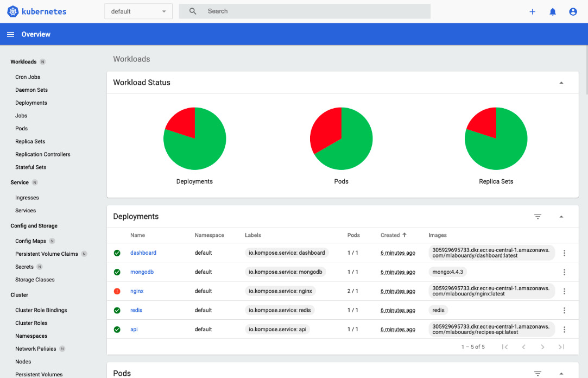The image size is (588, 378).
Task: Click the Pods pie chart
Action: pyautogui.click(x=342, y=138)
